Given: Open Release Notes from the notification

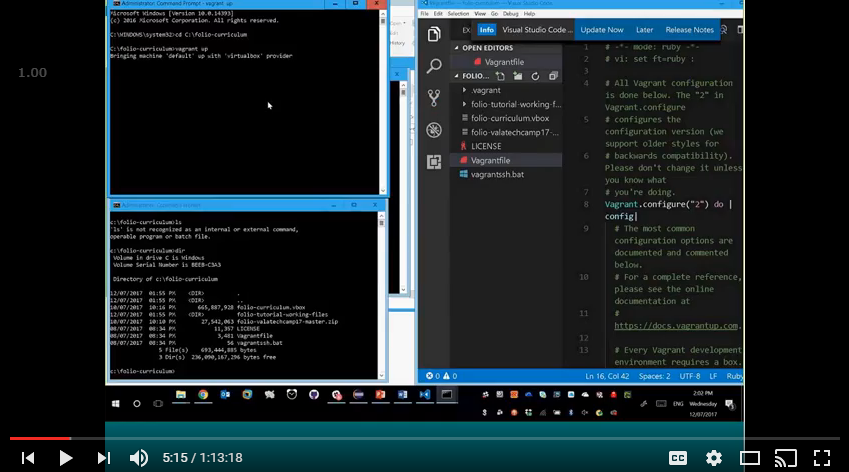Looking at the screenshot, I should pyautogui.click(x=689, y=30).
